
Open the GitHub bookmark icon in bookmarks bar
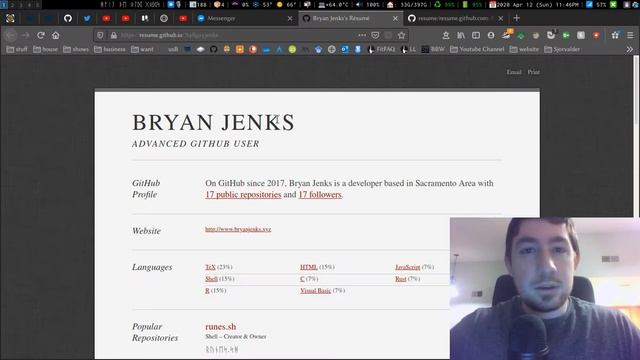pyautogui.click(x=213, y=49)
